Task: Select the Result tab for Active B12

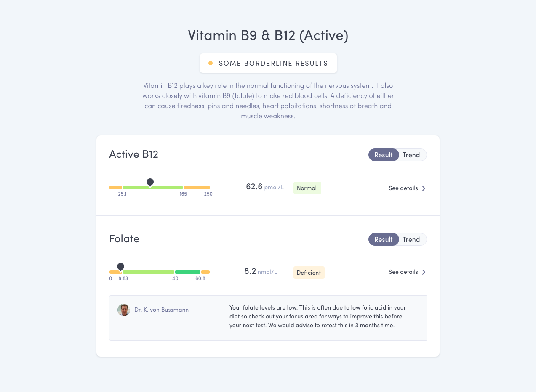Action: click(383, 155)
